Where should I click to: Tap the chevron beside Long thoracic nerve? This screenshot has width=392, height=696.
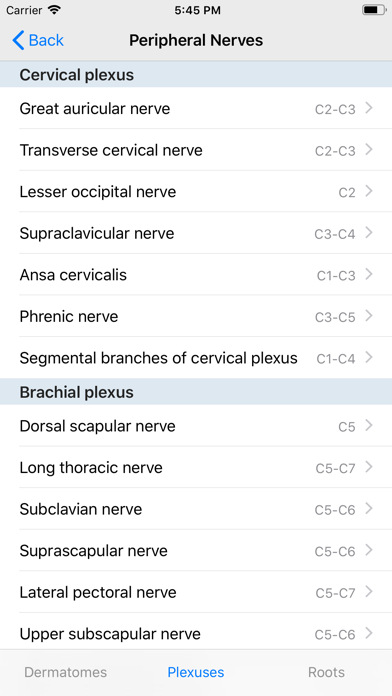click(368, 467)
